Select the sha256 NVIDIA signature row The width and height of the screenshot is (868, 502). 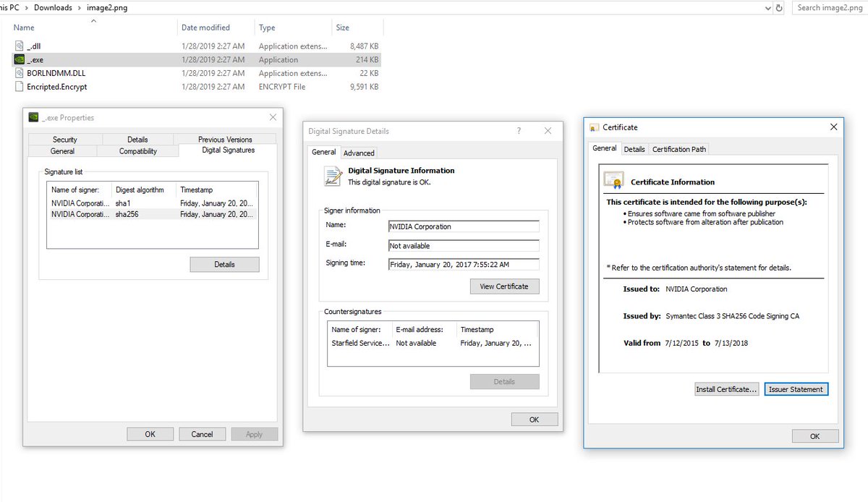[153, 215]
